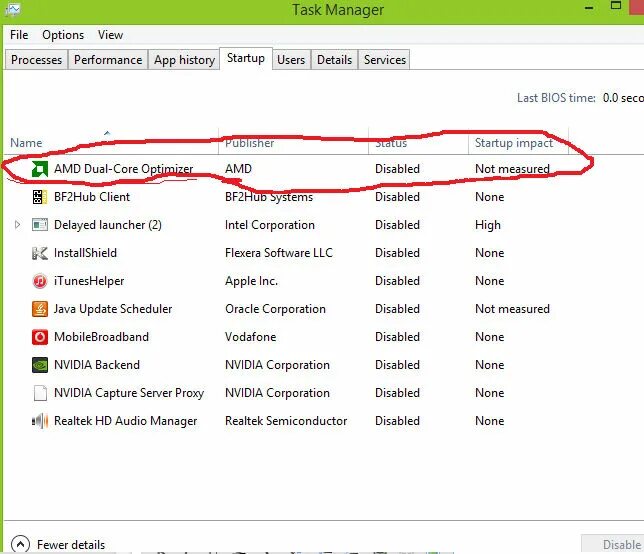
Task: Select the Startup tab
Action: click(246, 58)
